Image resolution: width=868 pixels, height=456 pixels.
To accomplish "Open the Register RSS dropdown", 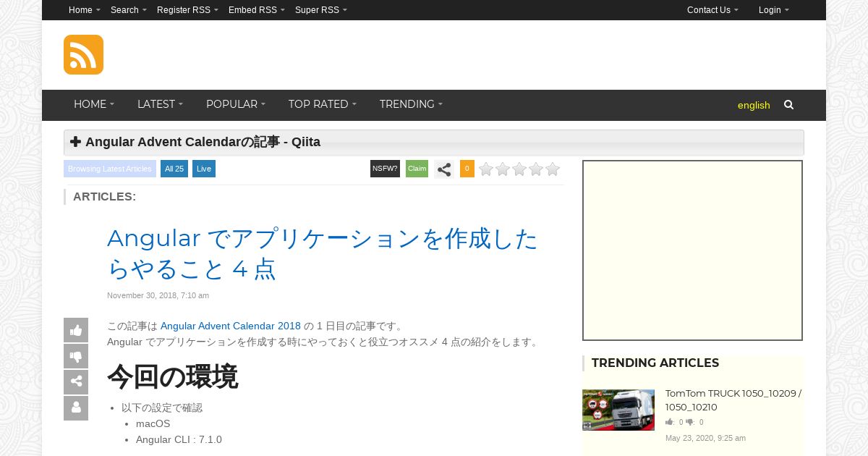I will tap(187, 10).
